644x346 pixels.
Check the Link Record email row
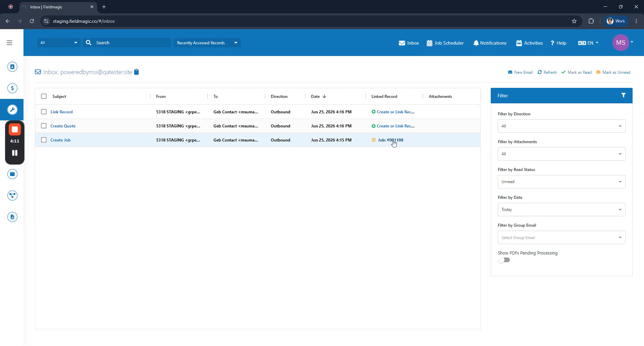point(44,112)
